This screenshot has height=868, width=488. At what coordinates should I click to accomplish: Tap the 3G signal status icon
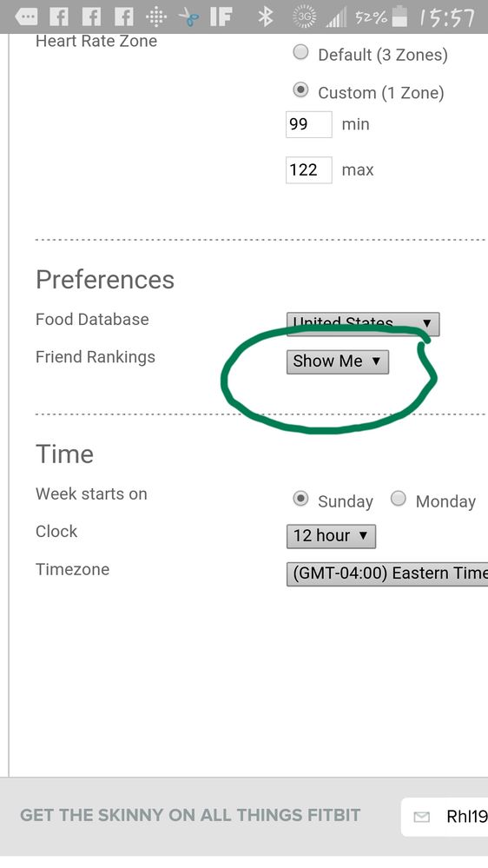click(304, 17)
